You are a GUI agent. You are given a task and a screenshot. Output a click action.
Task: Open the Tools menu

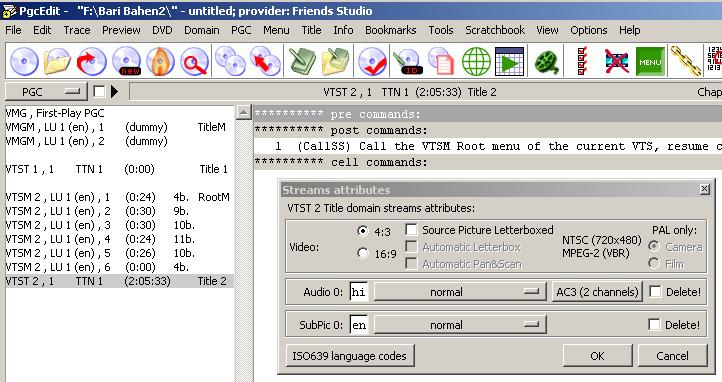[441, 30]
